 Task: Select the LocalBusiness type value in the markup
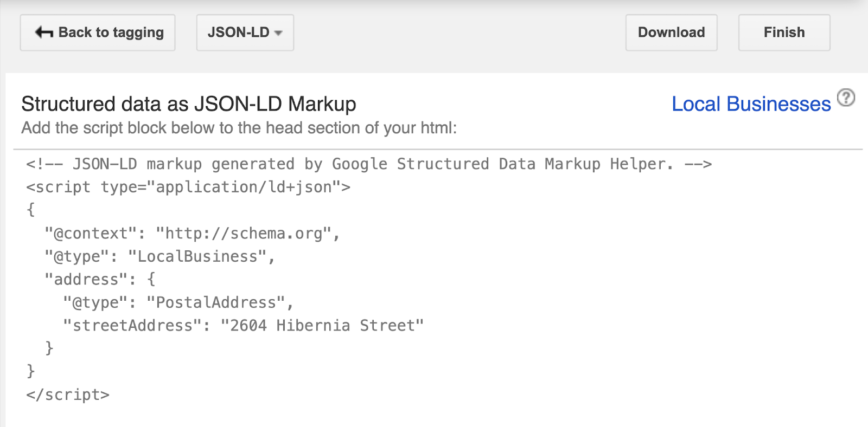pyautogui.click(x=201, y=256)
